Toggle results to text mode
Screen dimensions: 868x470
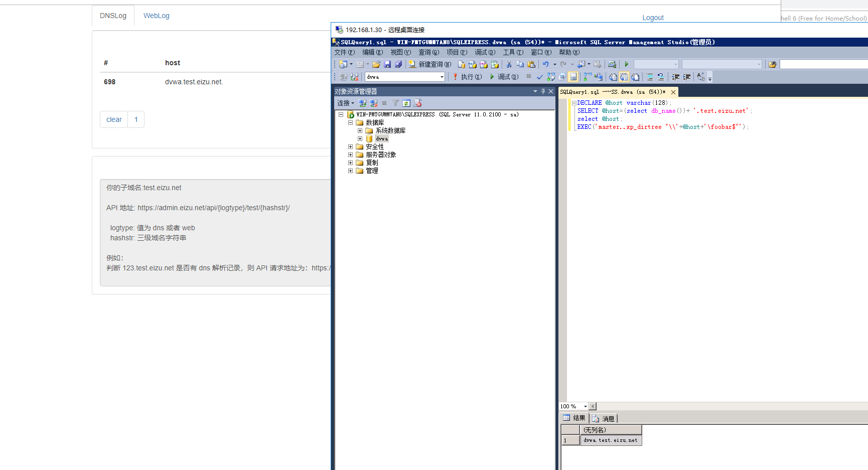point(613,77)
